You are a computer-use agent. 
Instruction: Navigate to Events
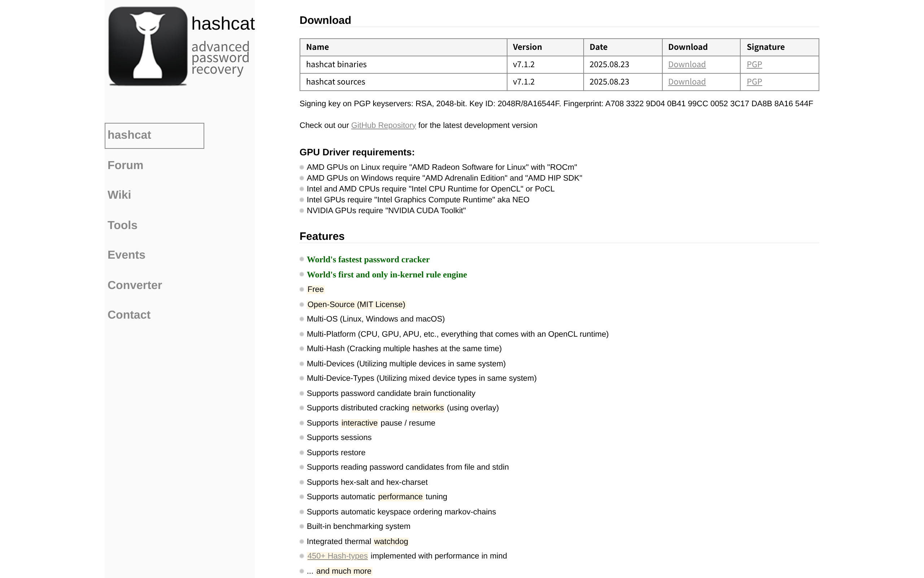[x=126, y=255]
